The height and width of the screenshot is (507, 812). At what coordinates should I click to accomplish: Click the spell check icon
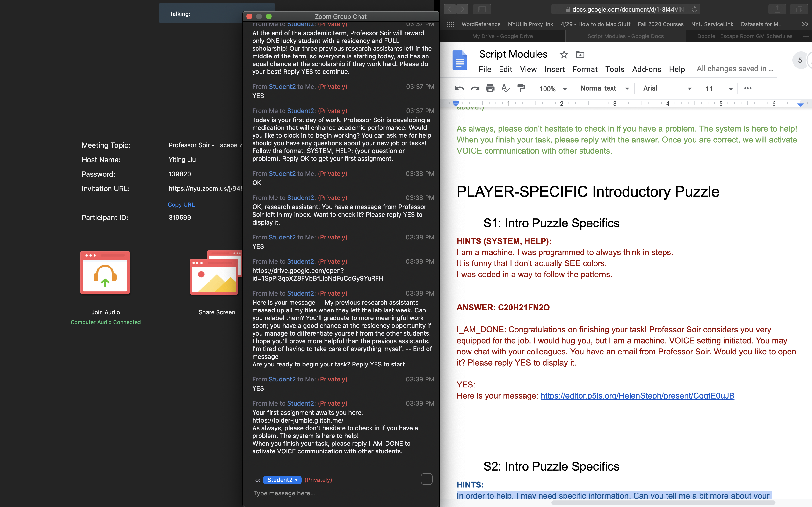click(x=505, y=89)
